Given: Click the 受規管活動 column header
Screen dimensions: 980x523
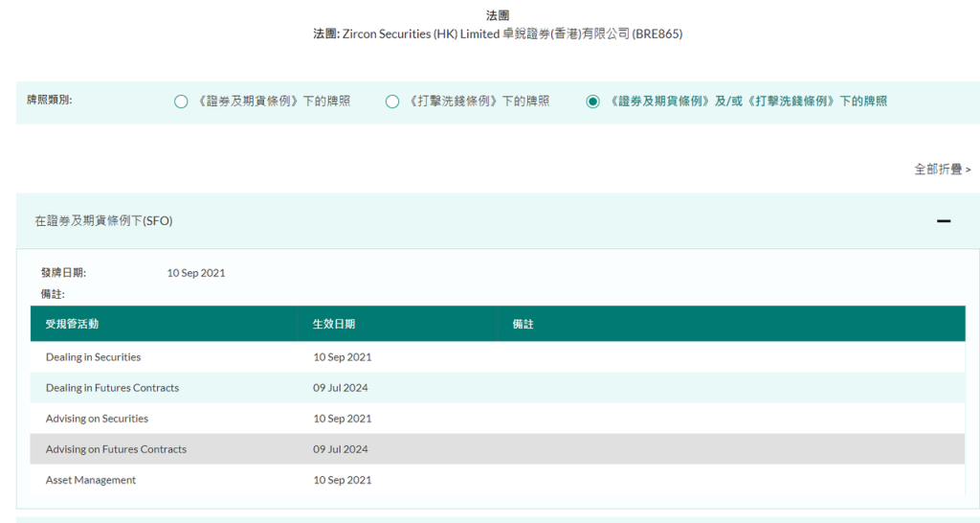Looking at the screenshot, I should (x=165, y=324).
